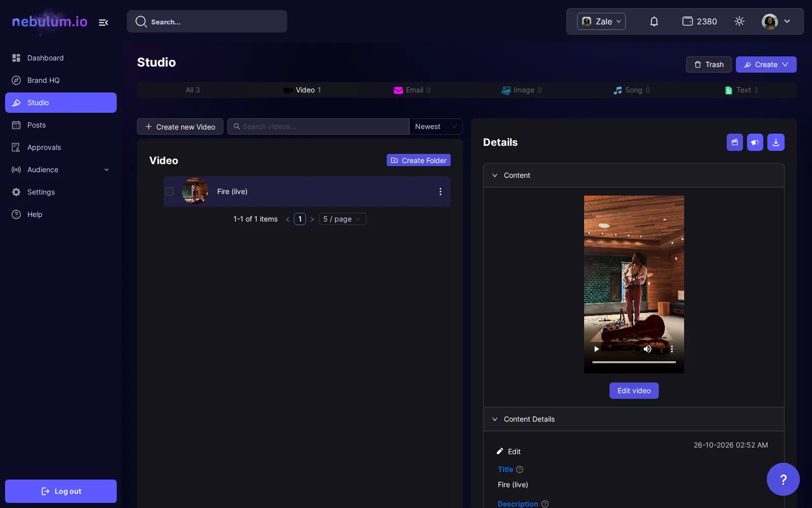Image resolution: width=812 pixels, height=508 pixels.
Task: Click the Title help icon
Action: pyautogui.click(x=520, y=469)
